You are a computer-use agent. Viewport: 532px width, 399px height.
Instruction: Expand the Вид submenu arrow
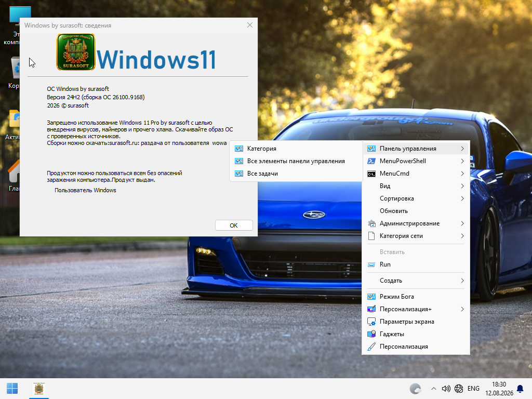(x=462, y=186)
